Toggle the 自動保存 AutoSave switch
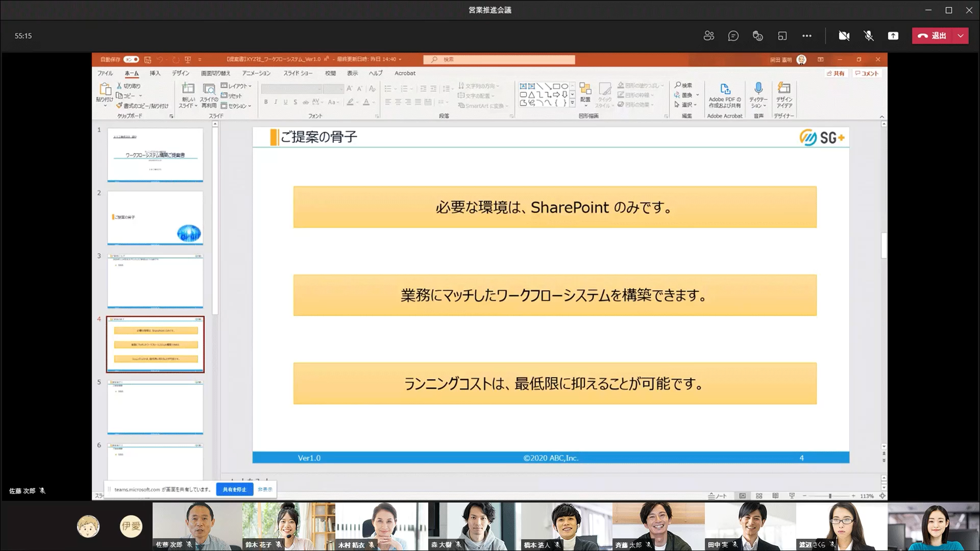 (131, 59)
